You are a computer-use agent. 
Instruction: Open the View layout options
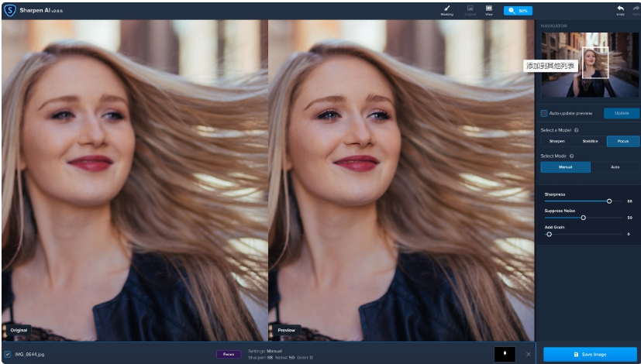(x=488, y=11)
